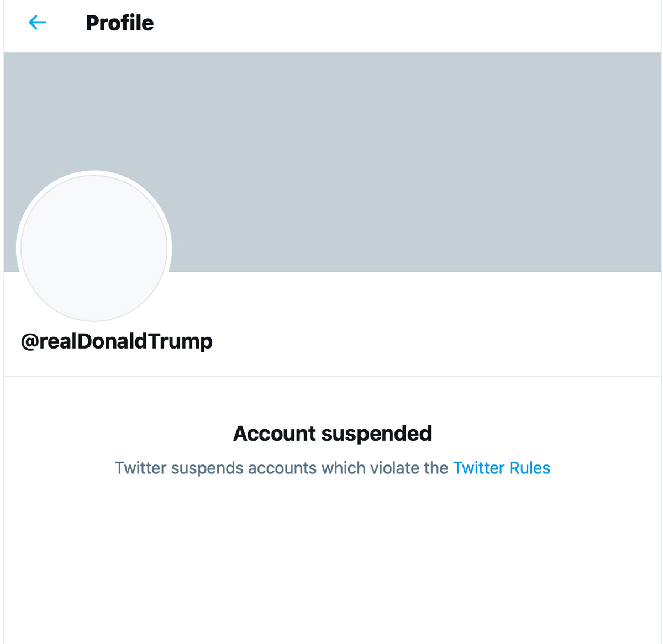Click the empty circular profile avatar
This screenshot has height=644, width=663.
(x=94, y=248)
